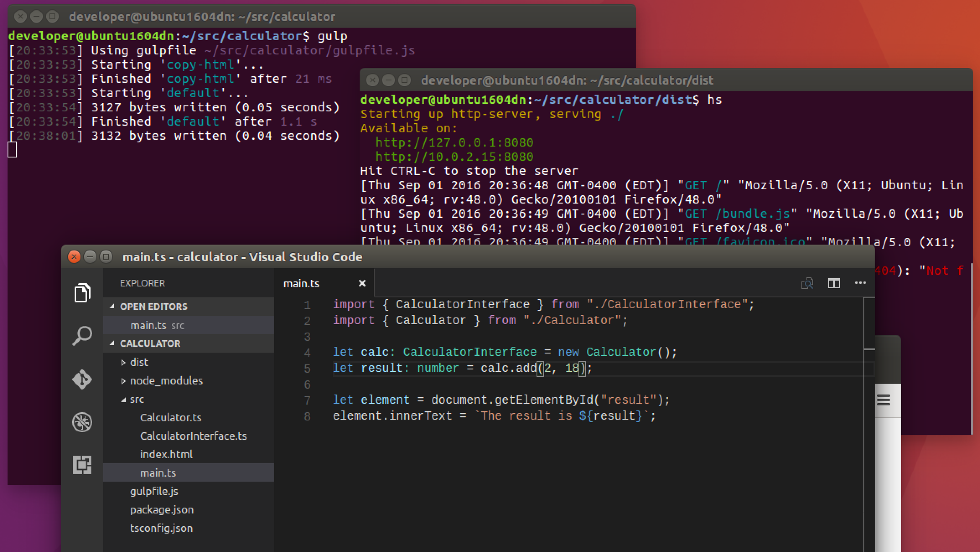Click the hamburger menu icon behind editor
The image size is (980, 552).
[883, 400]
